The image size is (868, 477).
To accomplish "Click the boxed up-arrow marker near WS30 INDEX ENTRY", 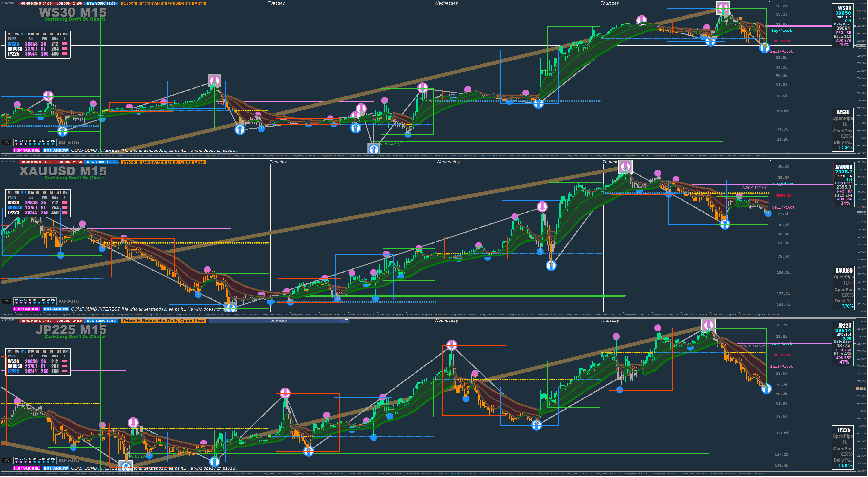I will 374,148.
